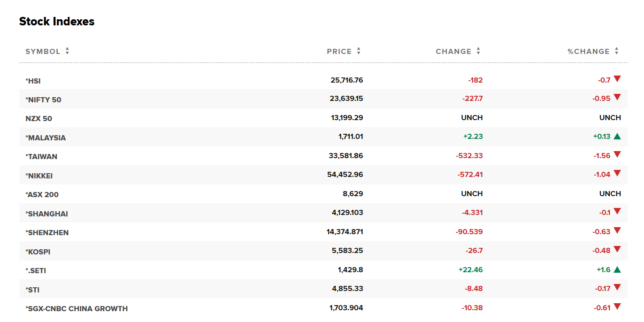Click the green up arrow in MALAYSIA row

617,137
